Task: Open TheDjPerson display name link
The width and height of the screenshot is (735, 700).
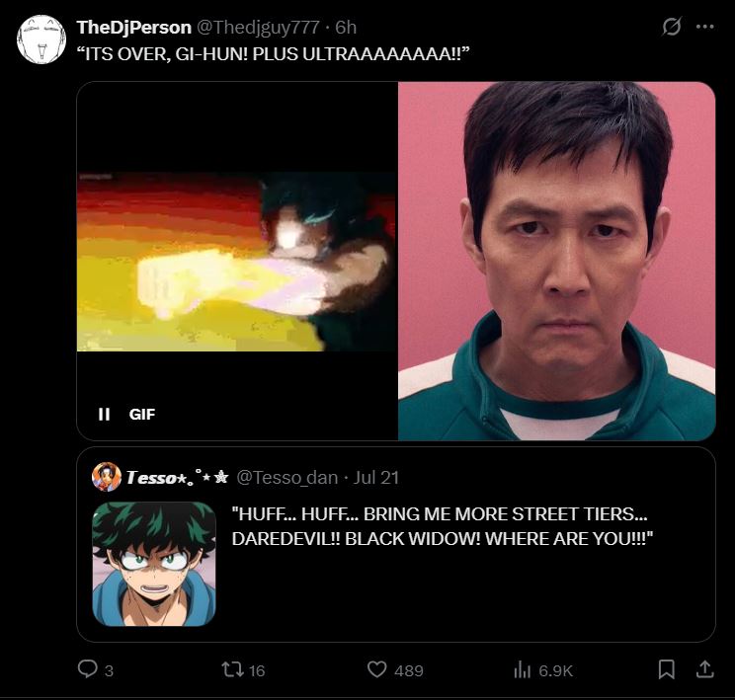Action: (x=134, y=28)
